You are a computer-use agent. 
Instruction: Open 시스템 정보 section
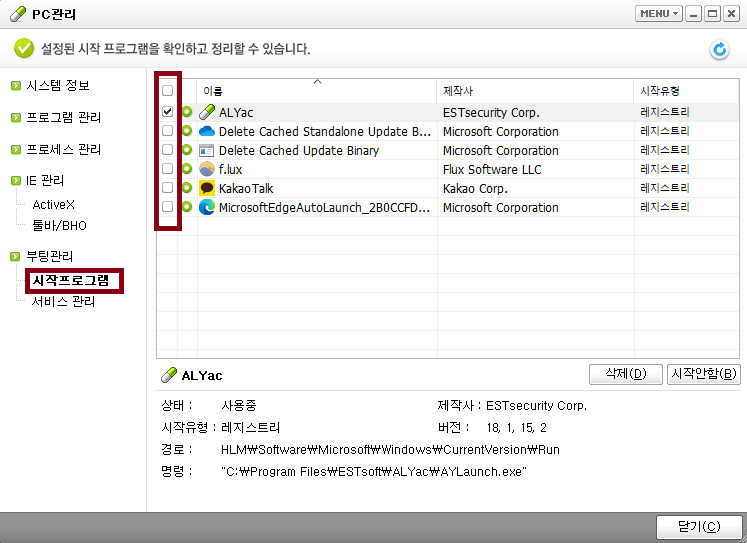point(58,86)
